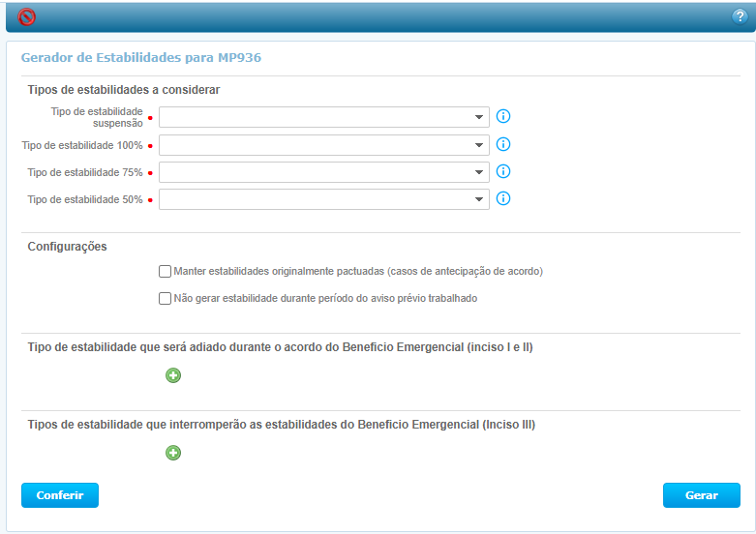Open info icon next to Tipo de estabilidade 50%
This screenshot has height=534, width=756.
click(503, 199)
